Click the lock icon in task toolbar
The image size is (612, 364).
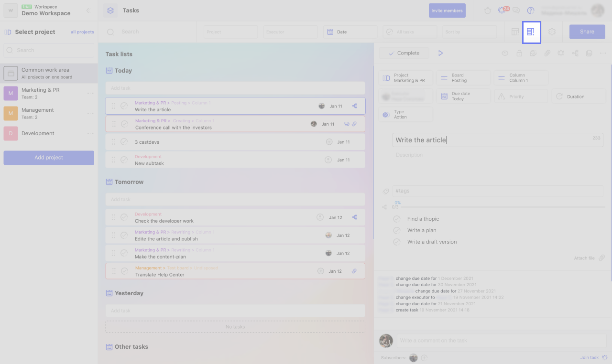click(519, 54)
